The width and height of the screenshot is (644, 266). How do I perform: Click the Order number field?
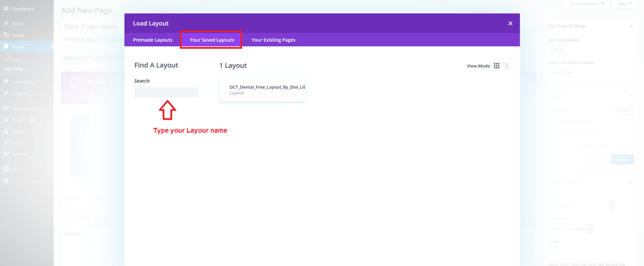point(557,252)
